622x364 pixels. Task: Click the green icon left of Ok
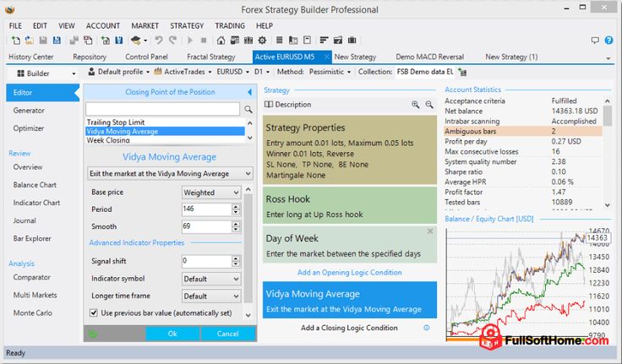[x=93, y=334]
